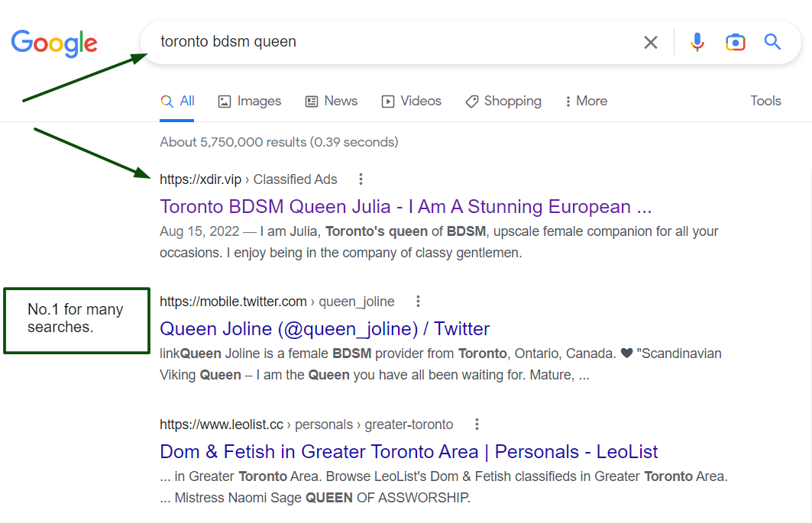Click the 'Aug 15, 2022' snippet date
The height and width of the screenshot is (523, 812).
pyautogui.click(x=199, y=231)
